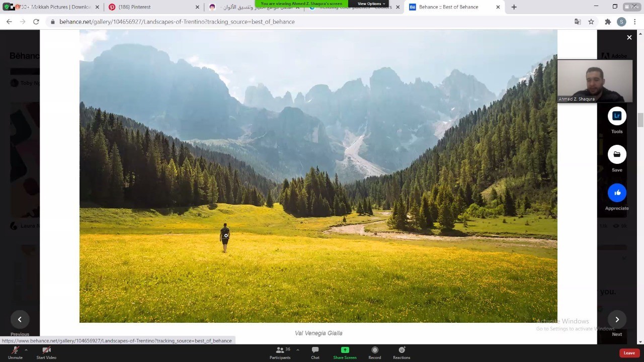This screenshot has height=362, width=644.
Task: Click the green Share Screen icon
Action: coord(345,350)
